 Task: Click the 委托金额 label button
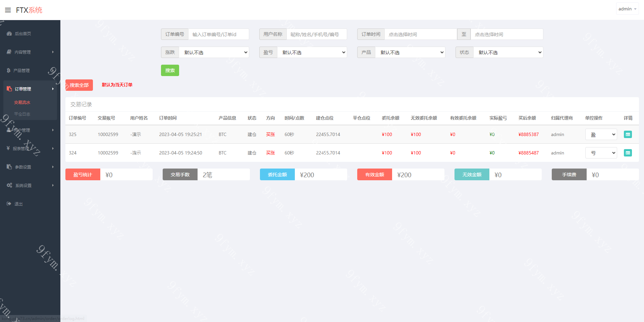[277, 175]
